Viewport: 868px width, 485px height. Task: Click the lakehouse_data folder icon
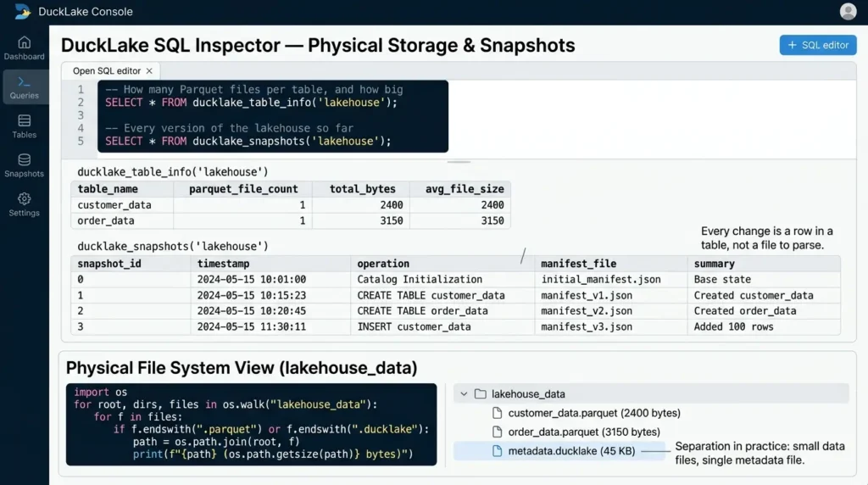point(481,393)
